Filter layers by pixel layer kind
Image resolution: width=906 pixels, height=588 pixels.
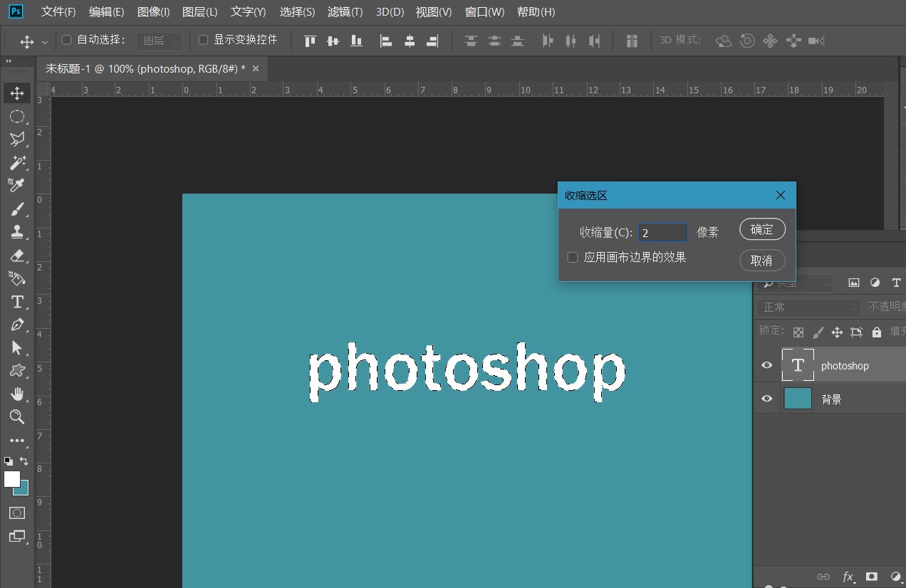(854, 283)
